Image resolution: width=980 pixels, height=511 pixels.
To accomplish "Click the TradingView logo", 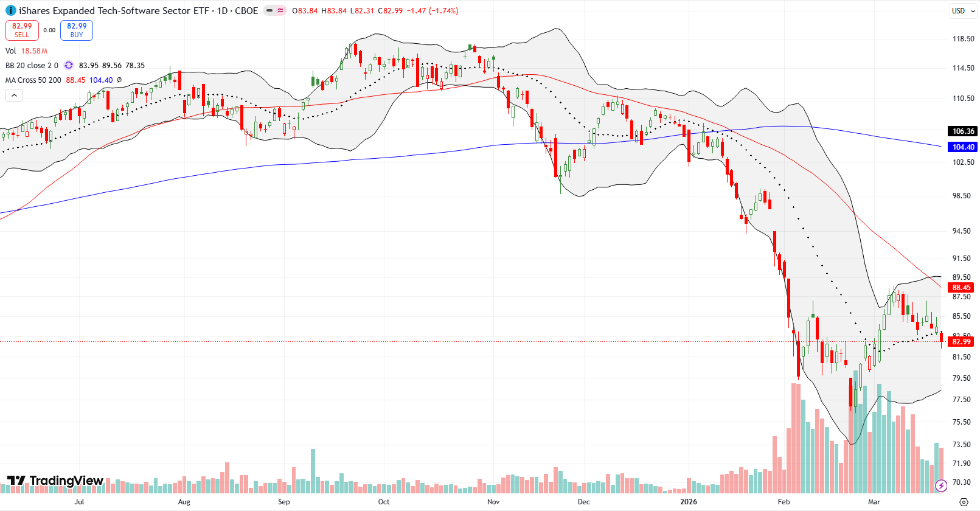I will (55, 481).
